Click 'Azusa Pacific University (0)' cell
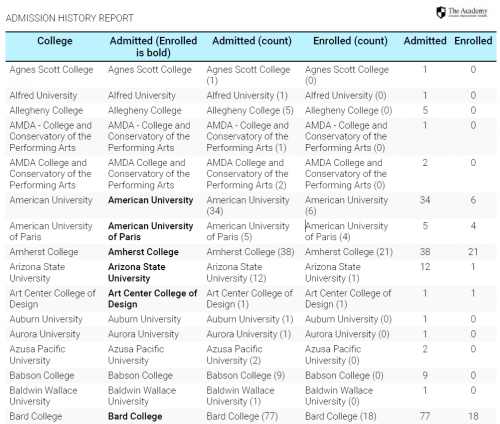 tap(333, 355)
